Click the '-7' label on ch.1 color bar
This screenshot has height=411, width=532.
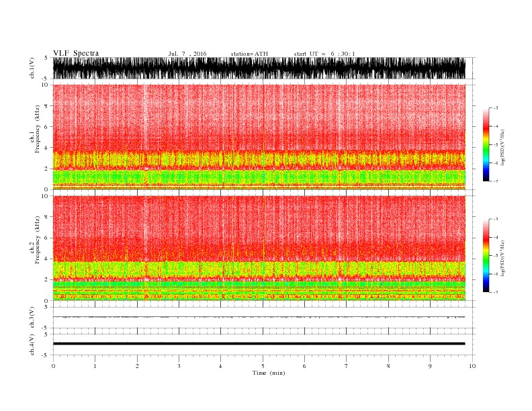click(x=495, y=181)
